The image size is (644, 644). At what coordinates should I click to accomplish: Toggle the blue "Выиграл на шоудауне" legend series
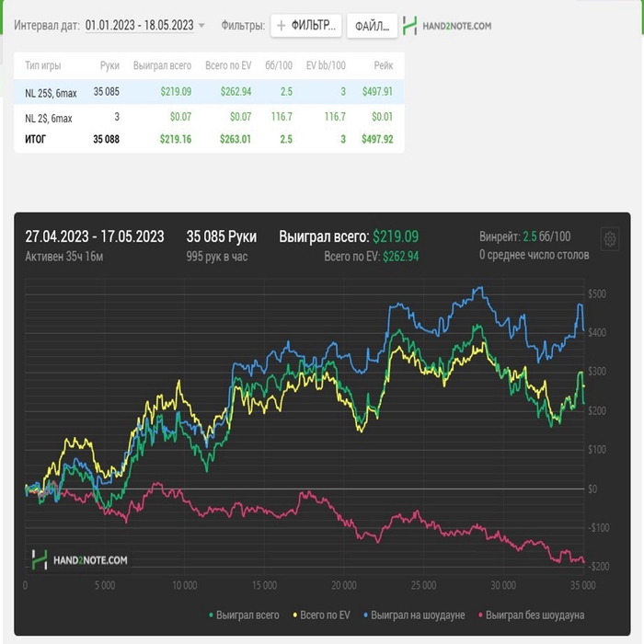tap(416, 615)
